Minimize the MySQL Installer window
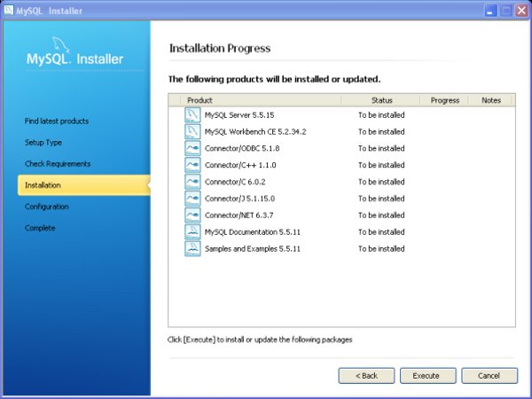The height and width of the screenshot is (399, 532). click(490, 11)
